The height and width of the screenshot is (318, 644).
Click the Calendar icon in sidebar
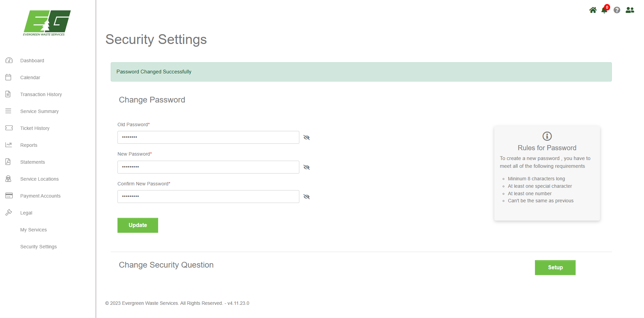point(8,77)
